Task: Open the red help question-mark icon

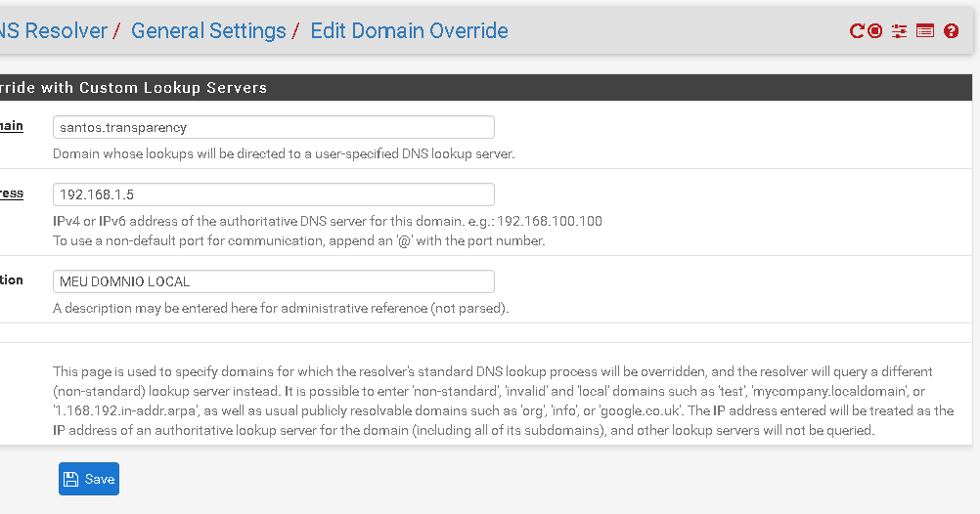Action: click(952, 30)
